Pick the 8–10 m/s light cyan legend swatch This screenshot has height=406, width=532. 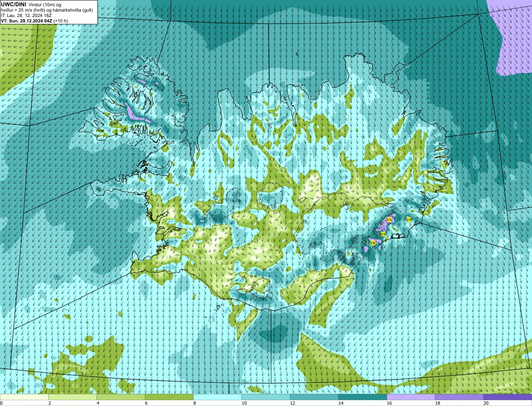coord(217,397)
